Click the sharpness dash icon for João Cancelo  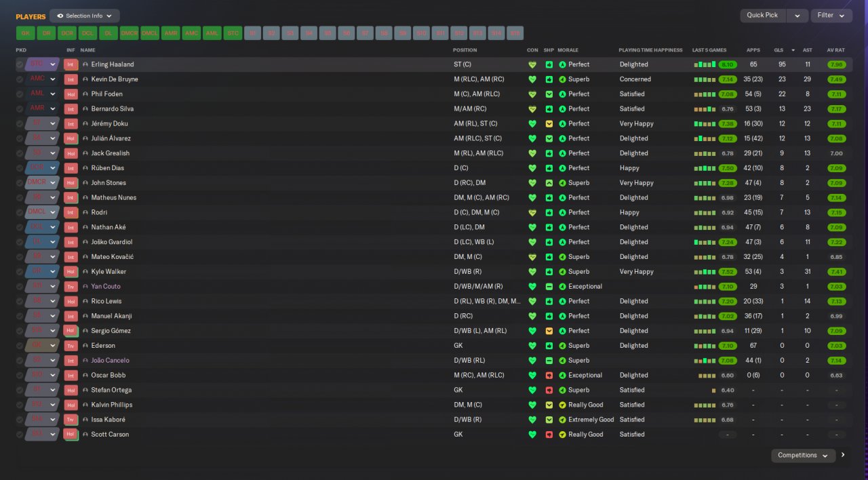point(549,361)
